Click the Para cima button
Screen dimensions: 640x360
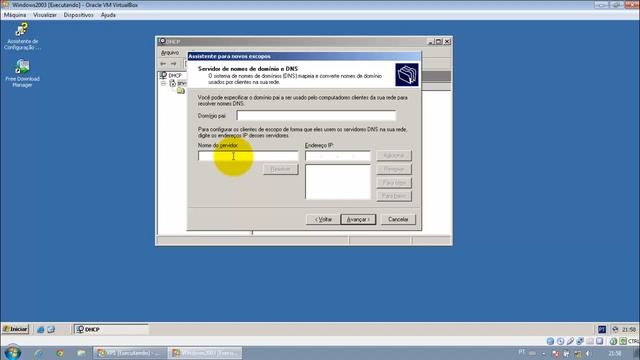pyautogui.click(x=394, y=182)
